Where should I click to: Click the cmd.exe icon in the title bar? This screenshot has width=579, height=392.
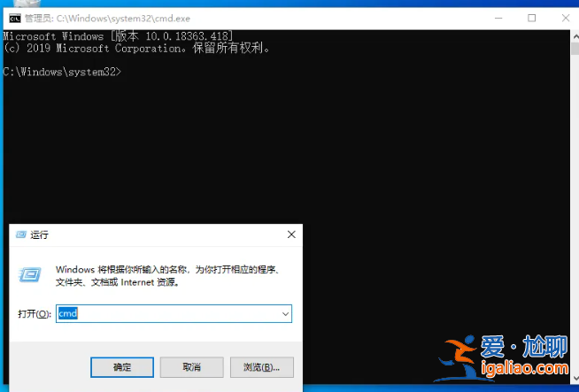[x=15, y=18]
